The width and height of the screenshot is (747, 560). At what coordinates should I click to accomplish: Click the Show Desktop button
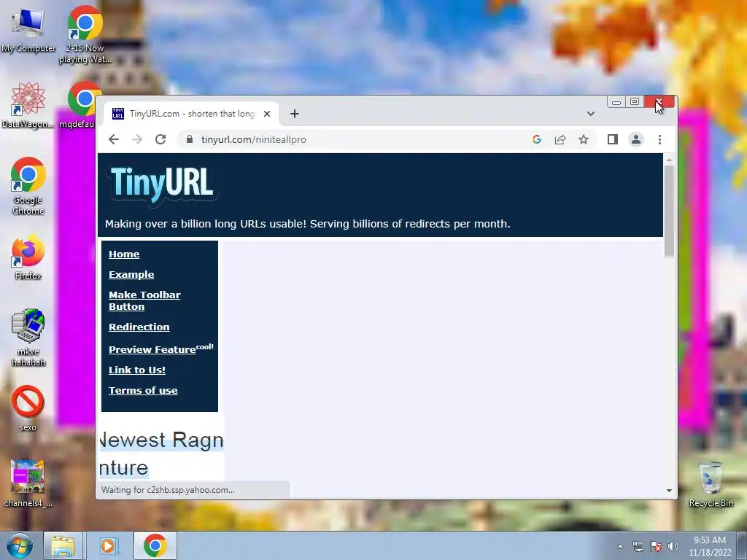point(742,545)
